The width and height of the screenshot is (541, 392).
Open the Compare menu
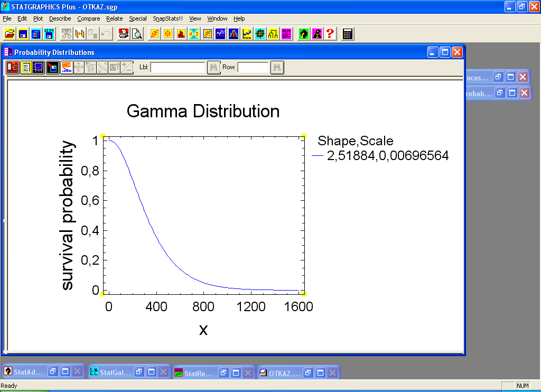tap(88, 18)
